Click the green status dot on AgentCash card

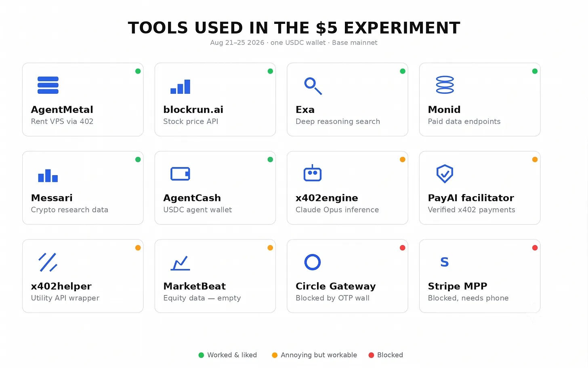coord(270,159)
